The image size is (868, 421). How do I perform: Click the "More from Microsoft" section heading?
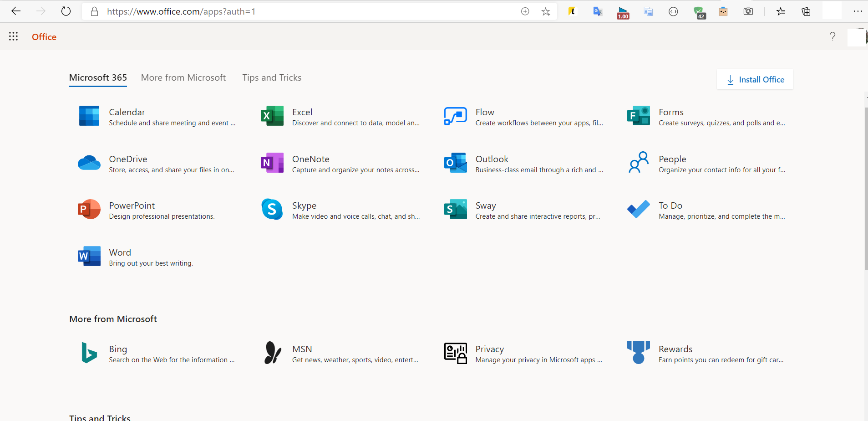[113, 319]
